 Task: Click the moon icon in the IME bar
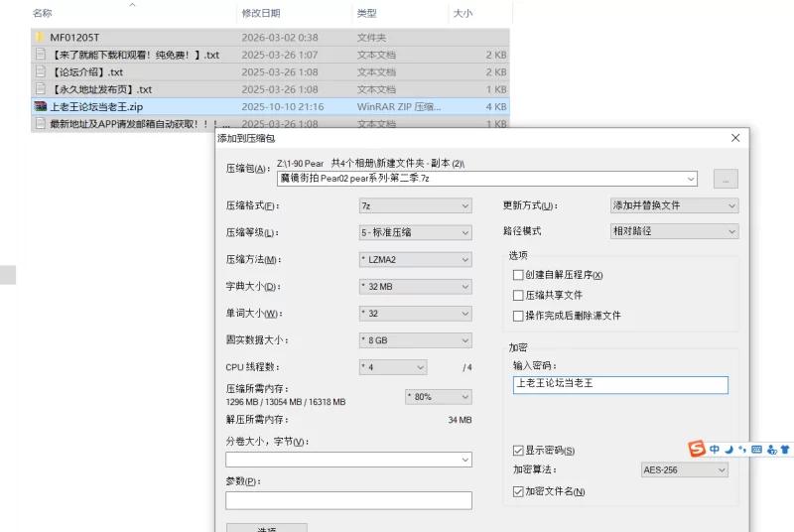[x=728, y=449]
